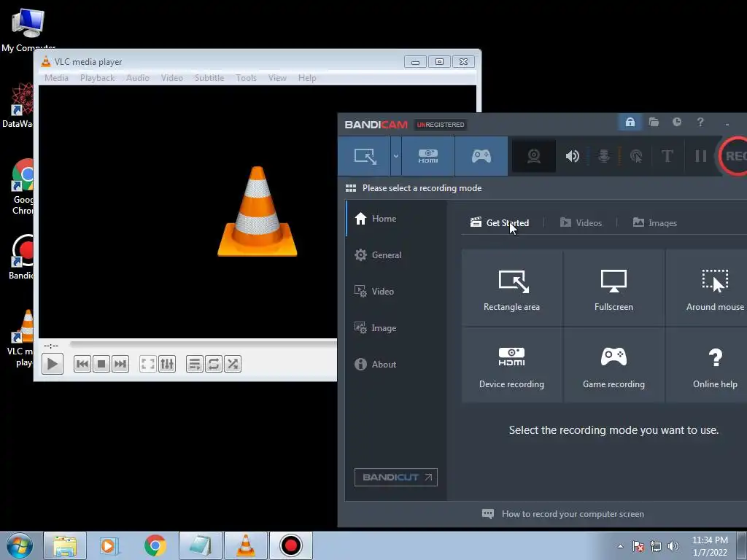Image resolution: width=747 pixels, height=560 pixels.
Task: Open the General settings in Bandicam sidebar
Action: pyautogui.click(x=396, y=255)
